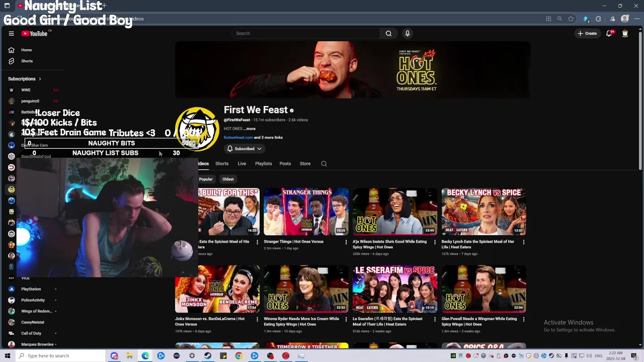Click the First We Feast channel avatar
The width and height of the screenshot is (644, 362).
(x=197, y=129)
